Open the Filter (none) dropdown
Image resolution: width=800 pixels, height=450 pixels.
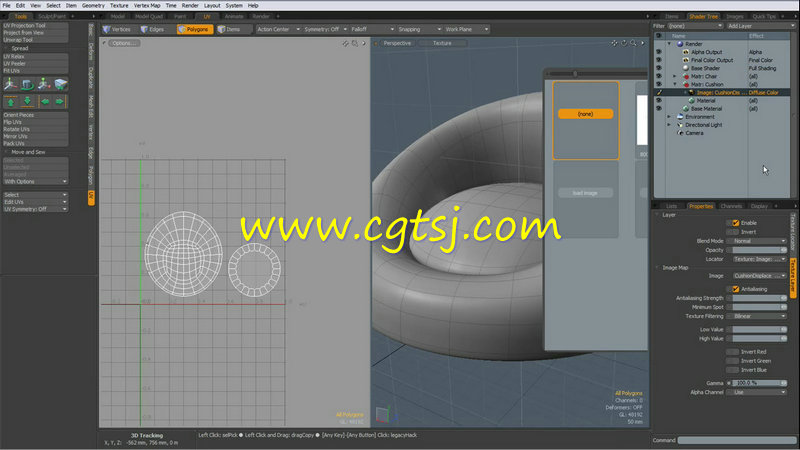point(695,26)
